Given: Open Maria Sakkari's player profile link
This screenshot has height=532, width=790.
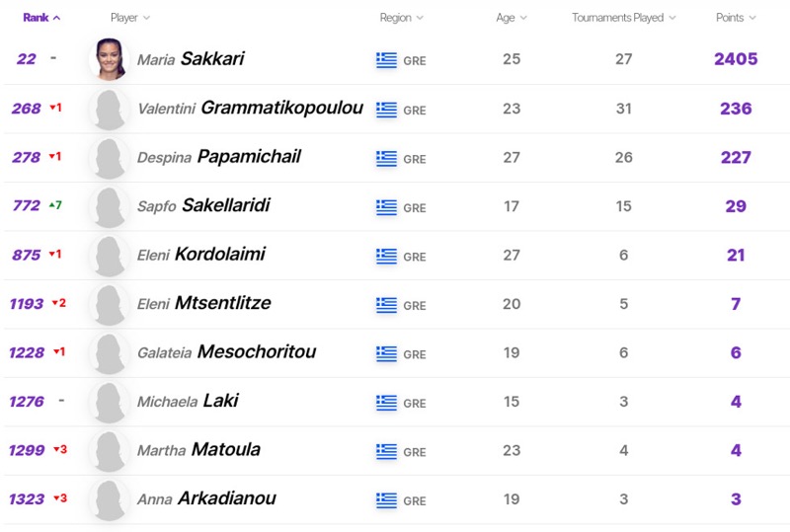Looking at the screenshot, I should (191, 59).
